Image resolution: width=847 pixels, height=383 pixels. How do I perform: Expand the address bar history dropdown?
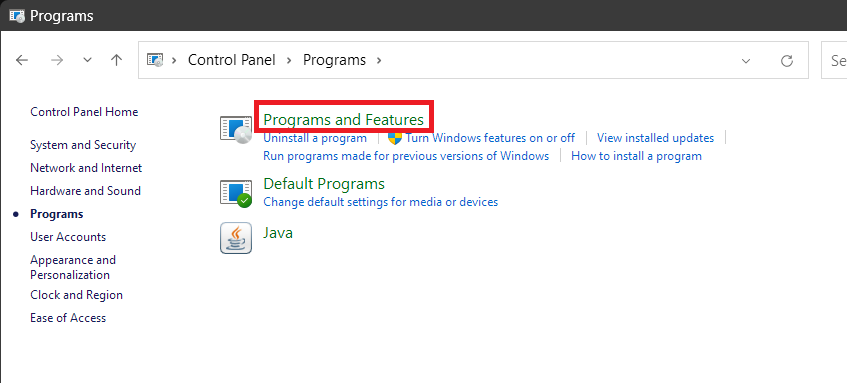coord(746,61)
